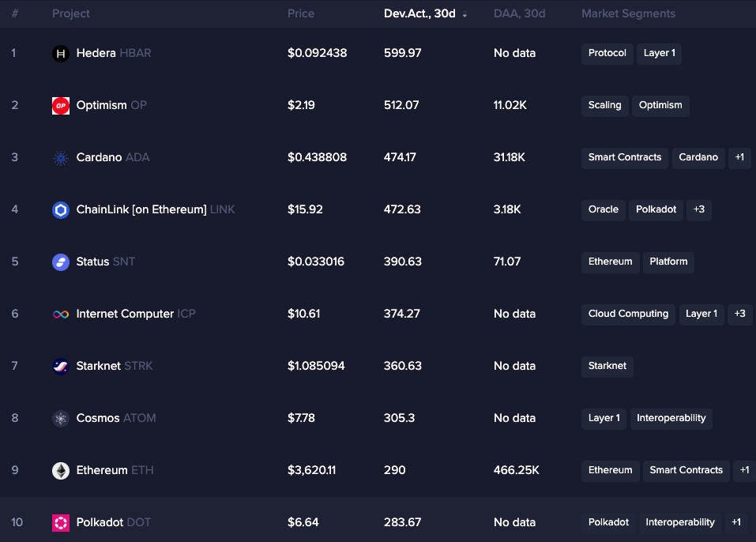Click Smart Contracts tag in Ethereum row
The image size is (756, 542).
(686, 470)
